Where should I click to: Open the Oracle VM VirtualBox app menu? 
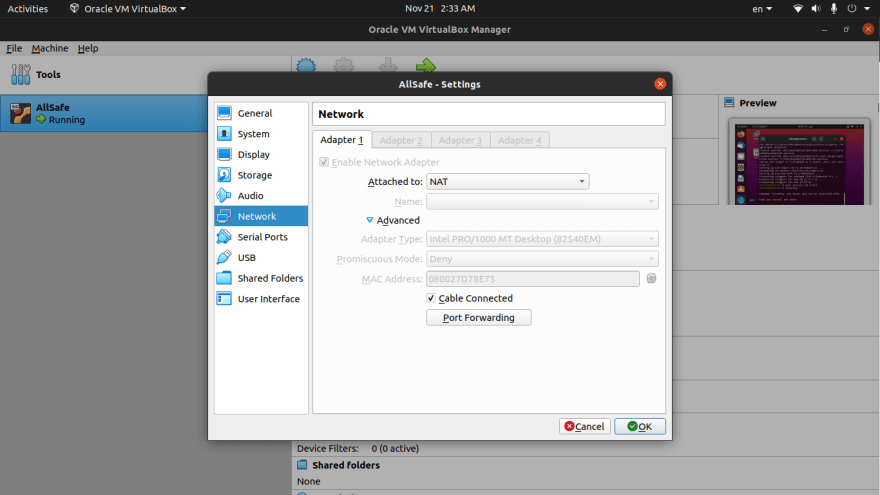coord(127,8)
